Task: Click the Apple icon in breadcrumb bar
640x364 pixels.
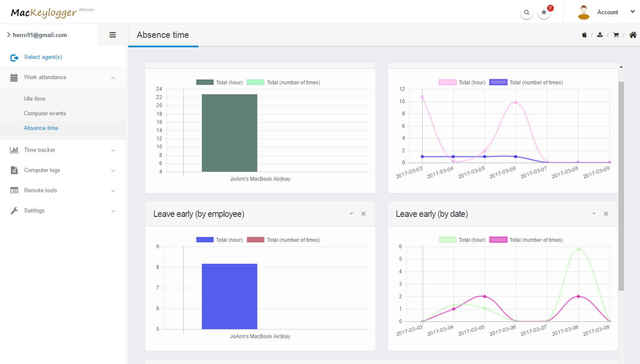Action: point(584,35)
